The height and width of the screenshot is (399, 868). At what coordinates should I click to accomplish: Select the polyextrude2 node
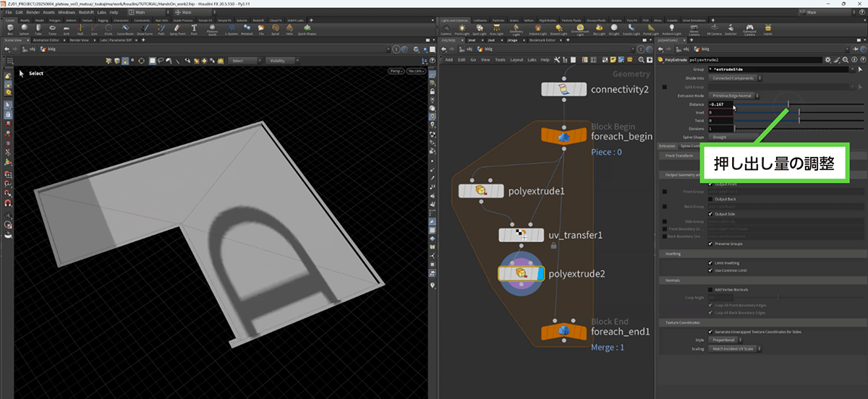click(521, 273)
